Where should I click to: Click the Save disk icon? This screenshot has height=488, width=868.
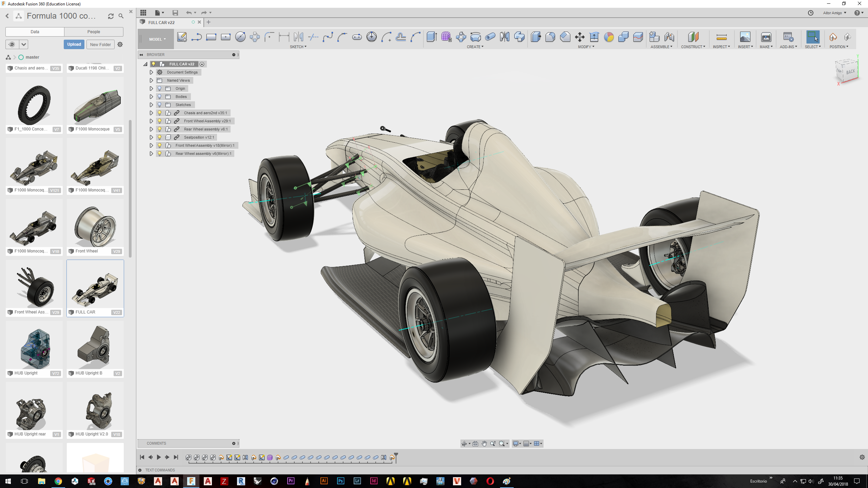[x=175, y=13]
